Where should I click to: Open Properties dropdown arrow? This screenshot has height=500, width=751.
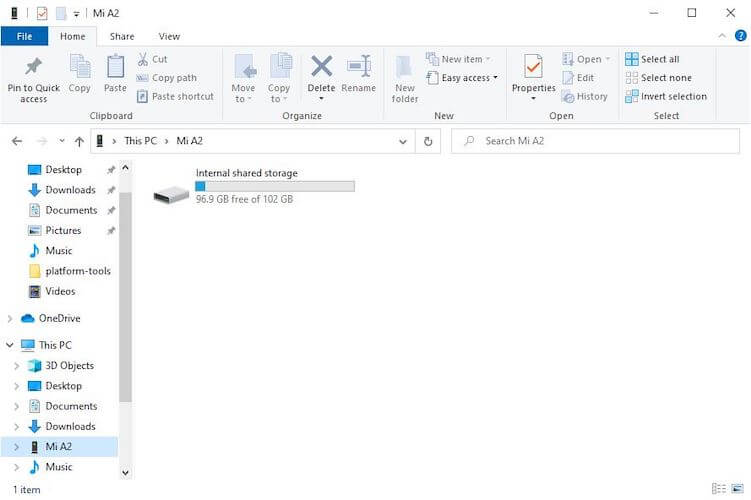(533, 99)
